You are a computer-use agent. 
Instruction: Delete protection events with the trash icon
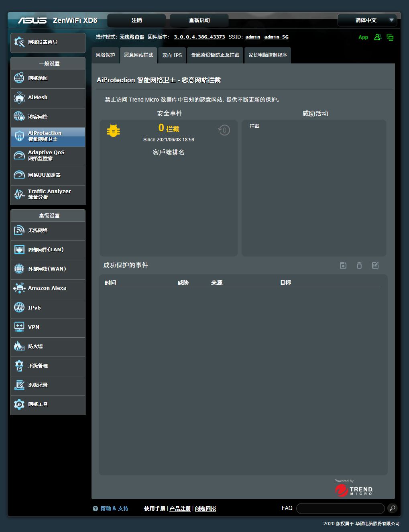(359, 265)
